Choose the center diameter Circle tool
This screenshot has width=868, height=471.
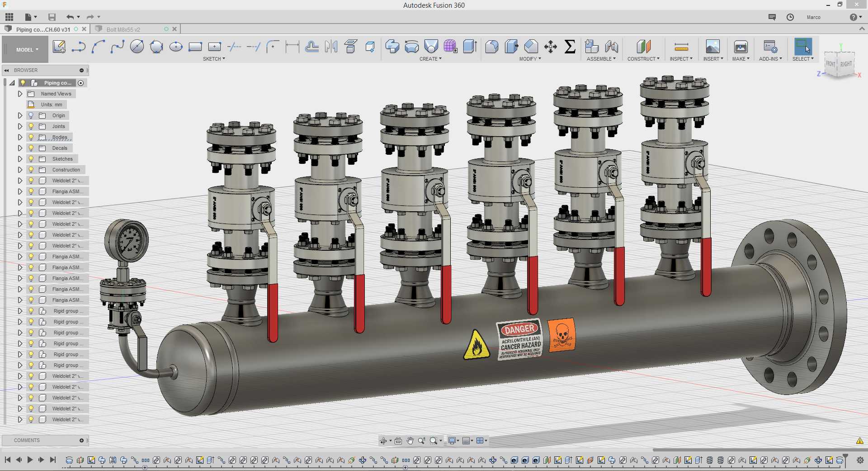[137, 47]
